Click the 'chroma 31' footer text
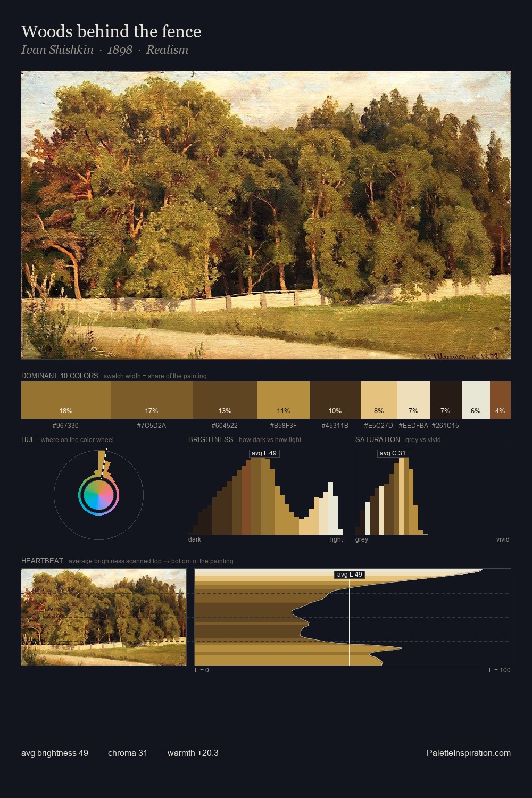 [x=128, y=753]
